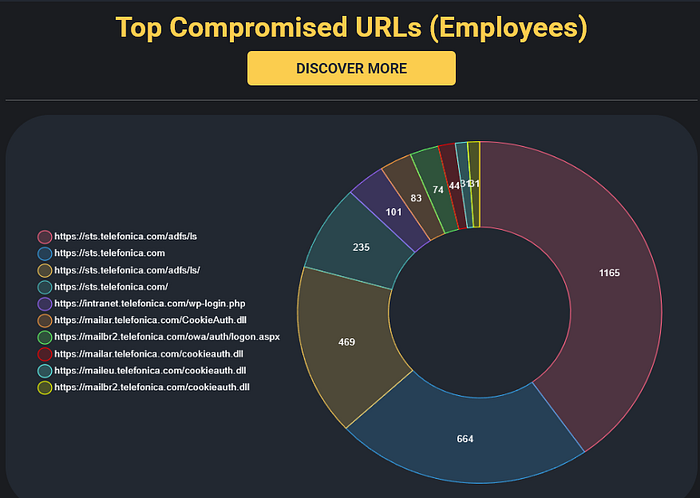Toggle legend swatch for sts.telefonica.com/adfs/ls/ with trailing slash
700x498 pixels.
pos(45,270)
